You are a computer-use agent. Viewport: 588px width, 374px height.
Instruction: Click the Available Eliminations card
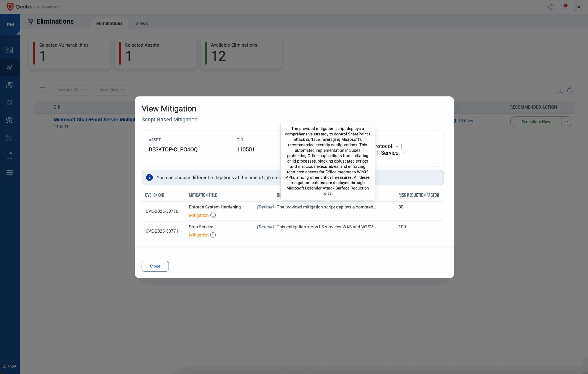(x=241, y=53)
